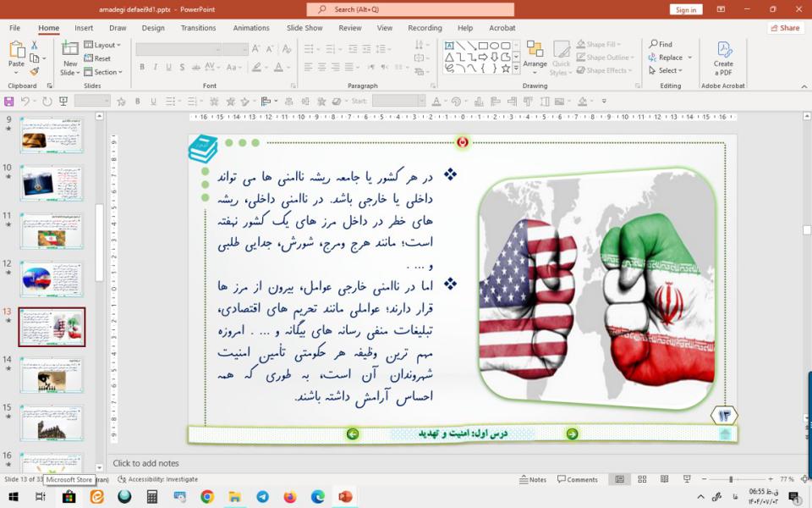Select the Text Box shape icon

[449, 46]
